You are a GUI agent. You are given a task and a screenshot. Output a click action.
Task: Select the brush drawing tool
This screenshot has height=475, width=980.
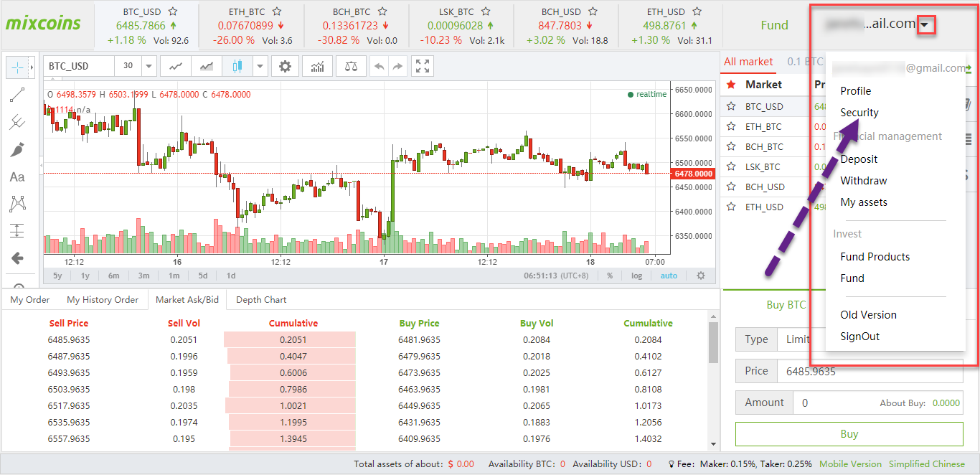17,149
